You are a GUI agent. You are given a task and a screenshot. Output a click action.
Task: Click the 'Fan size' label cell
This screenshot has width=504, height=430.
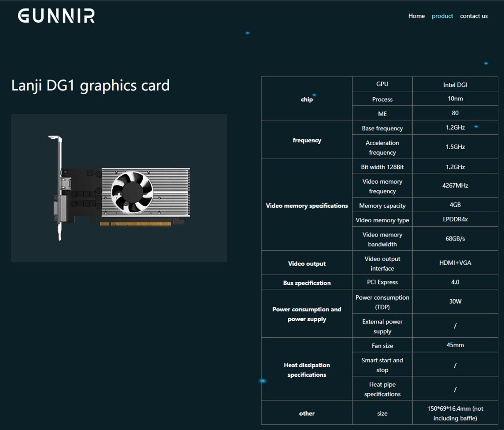tap(382, 345)
